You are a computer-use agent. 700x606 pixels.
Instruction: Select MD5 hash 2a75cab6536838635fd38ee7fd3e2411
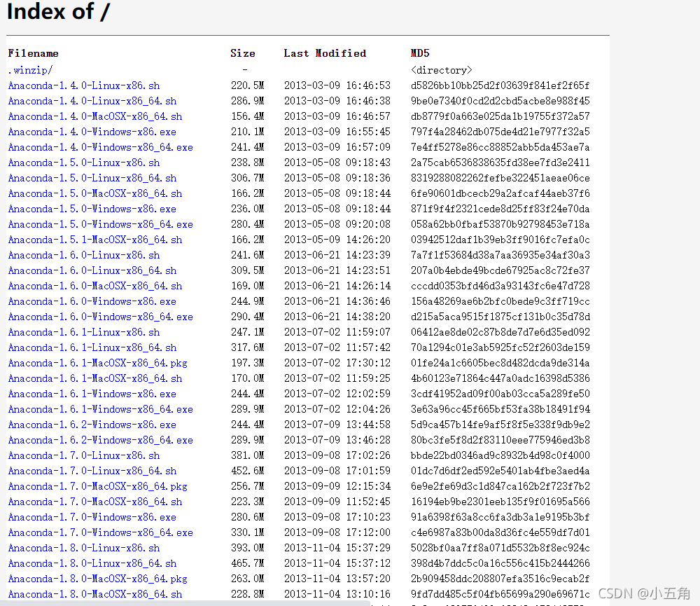pyautogui.click(x=500, y=163)
